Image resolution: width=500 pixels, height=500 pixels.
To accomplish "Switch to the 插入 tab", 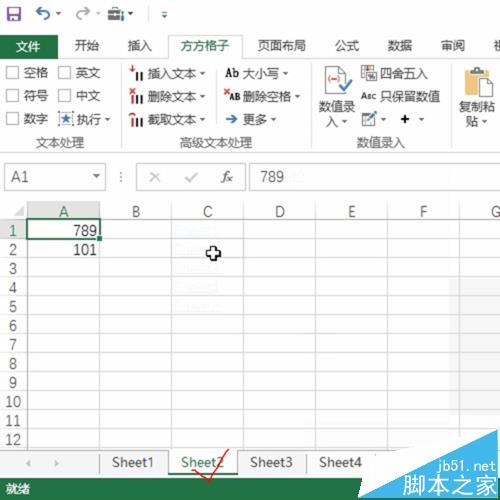I will pos(139,46).
